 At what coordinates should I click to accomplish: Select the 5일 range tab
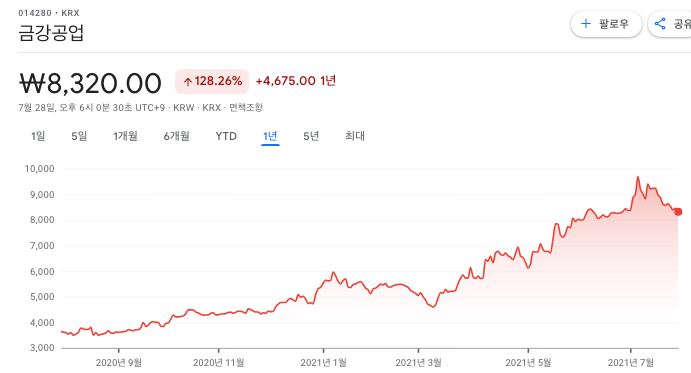[79, 136]
